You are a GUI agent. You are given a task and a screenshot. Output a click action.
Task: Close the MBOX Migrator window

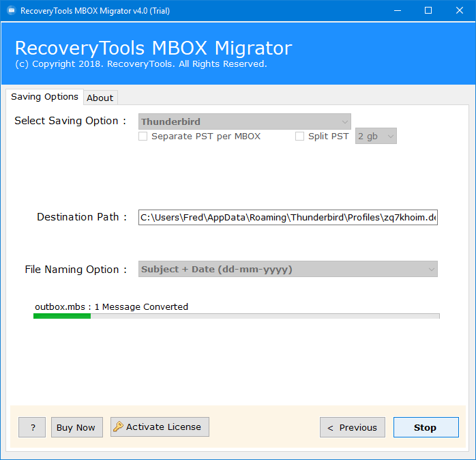pyautogui.click(x=460, y=11)
